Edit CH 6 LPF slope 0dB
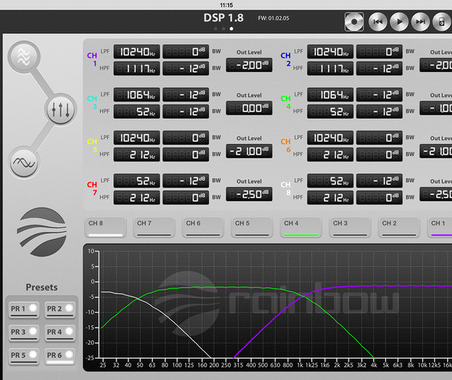Viewport: 452px width, 380px height. coord(379,138)
